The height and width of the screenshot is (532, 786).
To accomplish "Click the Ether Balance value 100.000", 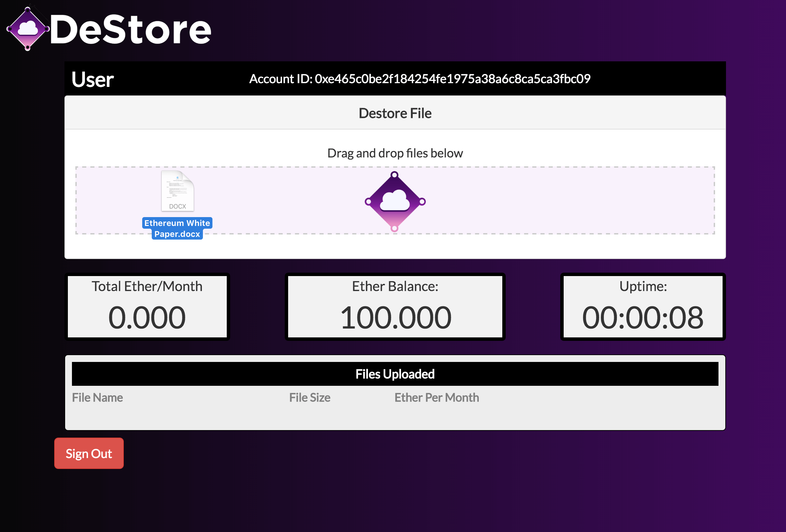I will 395,317.
